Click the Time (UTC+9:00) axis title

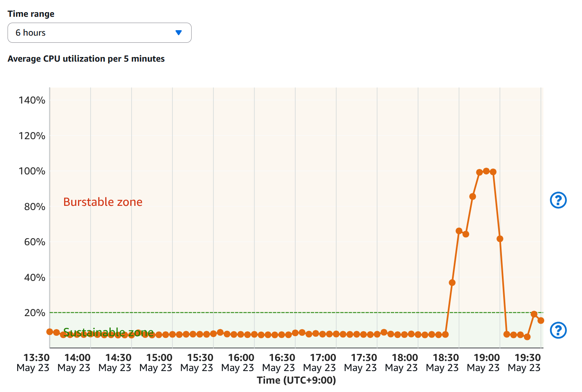(296, 380)
